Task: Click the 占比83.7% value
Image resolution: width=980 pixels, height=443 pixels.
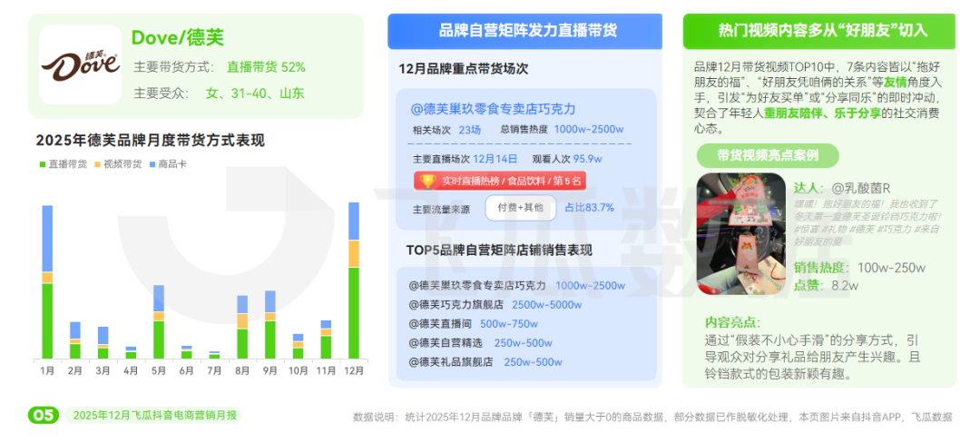Action: click(590, 208)
